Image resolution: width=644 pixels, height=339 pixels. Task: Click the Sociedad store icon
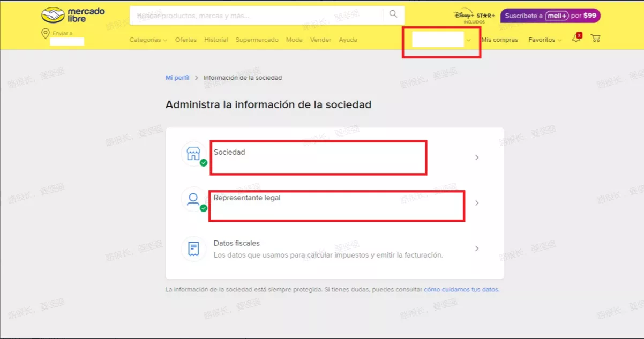(x=193, y=154)
